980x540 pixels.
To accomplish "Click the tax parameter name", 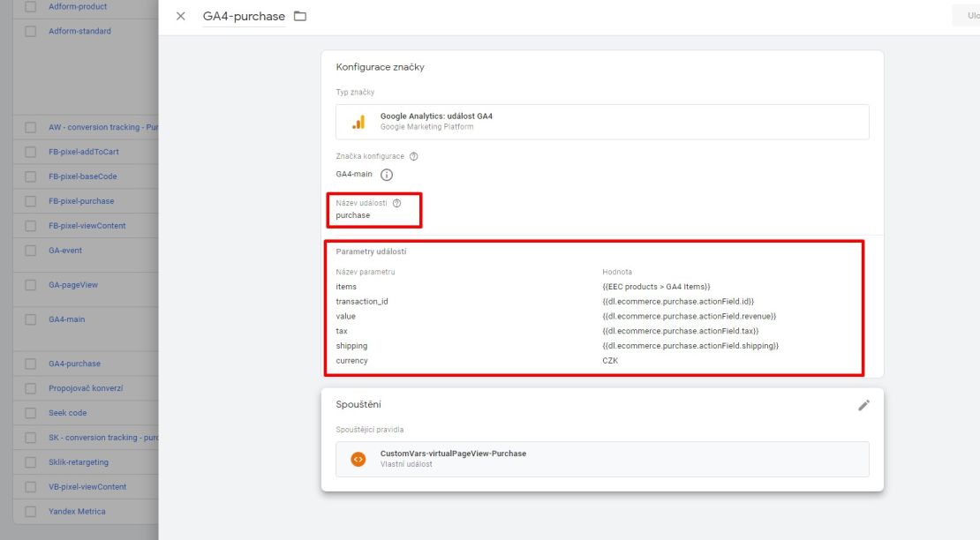I will coord(342,332).
